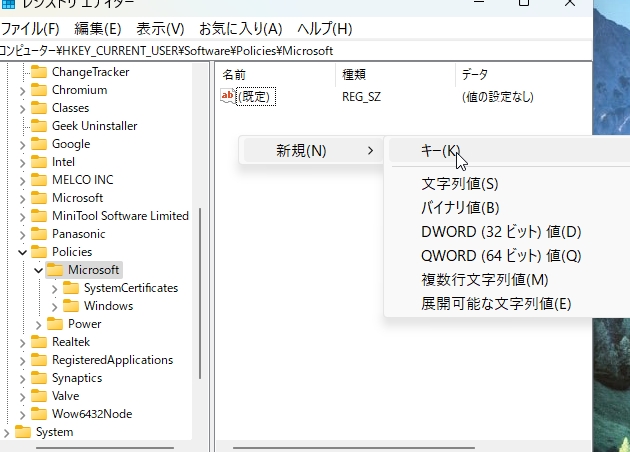Click the ab string icon of (既定) value
The image size is (630, 452).
[x=228, y=96]
